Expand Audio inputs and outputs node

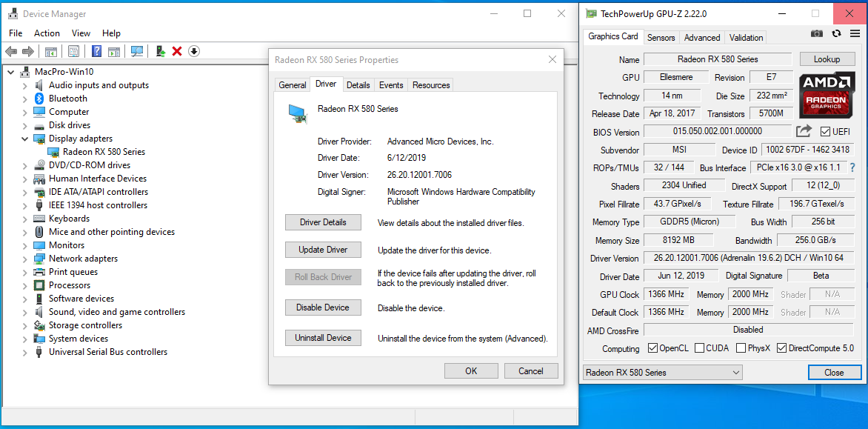[x=25, y=85]
